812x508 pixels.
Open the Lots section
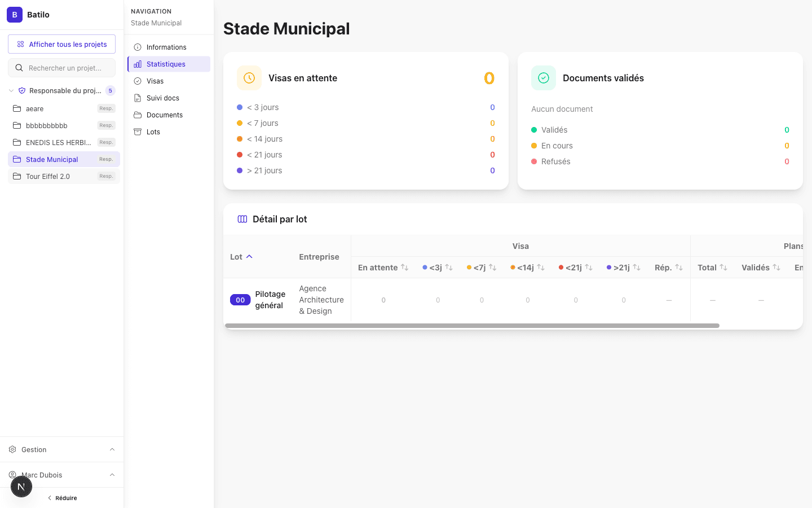coord(153,132)
